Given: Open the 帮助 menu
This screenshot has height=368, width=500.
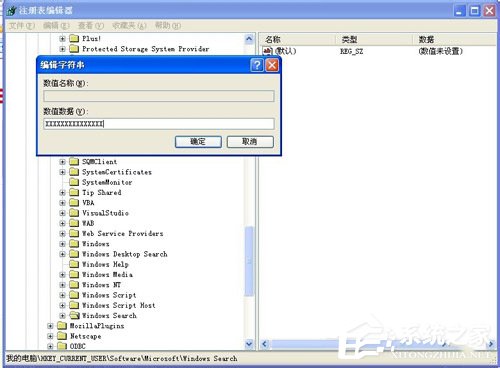Looking at the screenshot, I should pos(168,26).
